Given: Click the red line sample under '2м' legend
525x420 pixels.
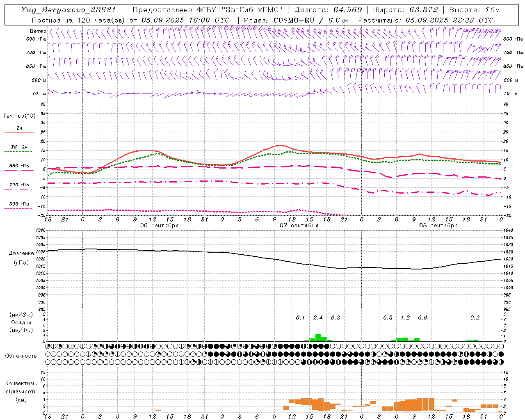Looking at the screenshot, I should pos(19,133).
